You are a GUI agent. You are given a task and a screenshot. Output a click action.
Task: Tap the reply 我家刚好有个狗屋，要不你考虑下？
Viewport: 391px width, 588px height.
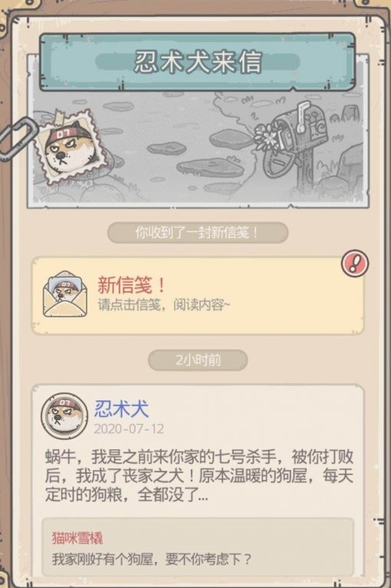click(152, 559)
